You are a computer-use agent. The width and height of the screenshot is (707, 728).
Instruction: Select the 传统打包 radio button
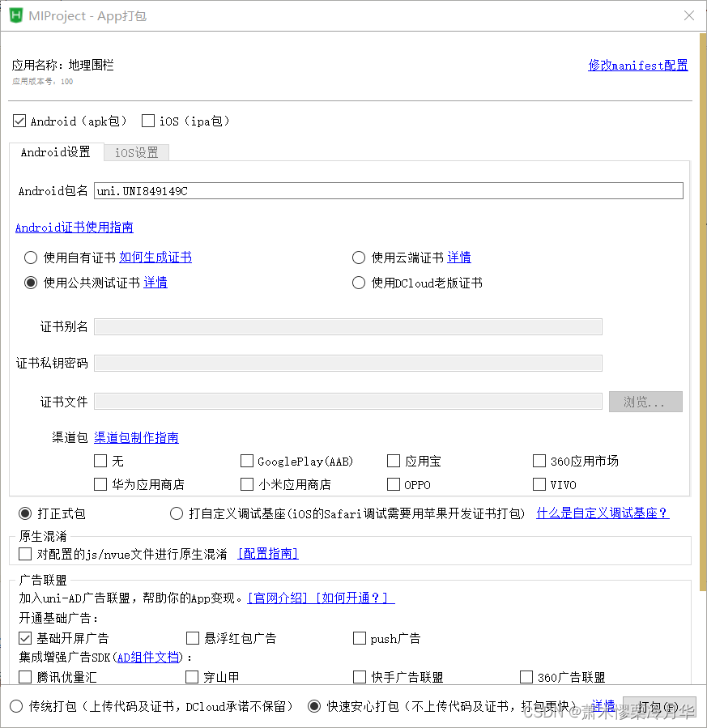coord(15,706)
